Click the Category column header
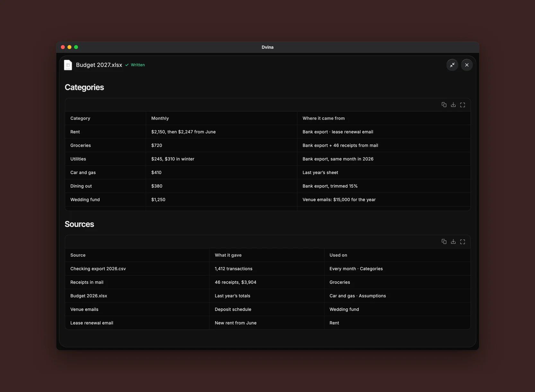This screenshot has width=535, height=392. (x=105, y=118)
